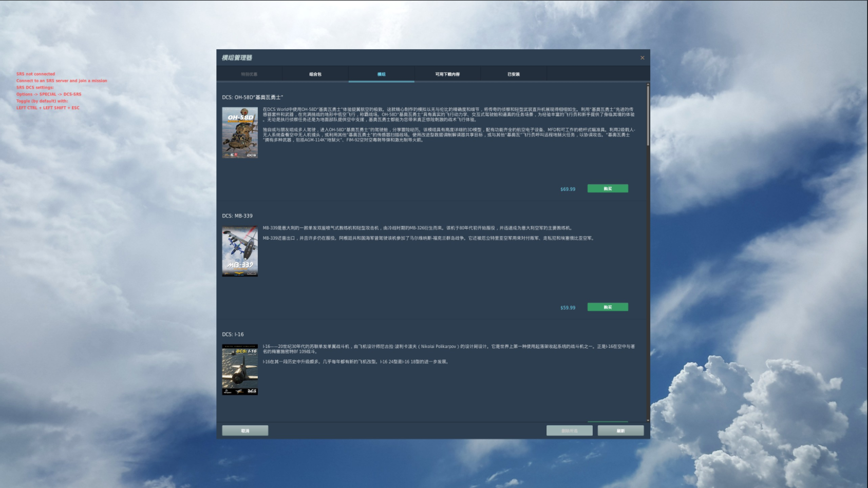868x488 pixels.
Task: Click the 'LEFT CTRL + LEFT SHIFT + ESC' text
Action: (x=48, y=108)
